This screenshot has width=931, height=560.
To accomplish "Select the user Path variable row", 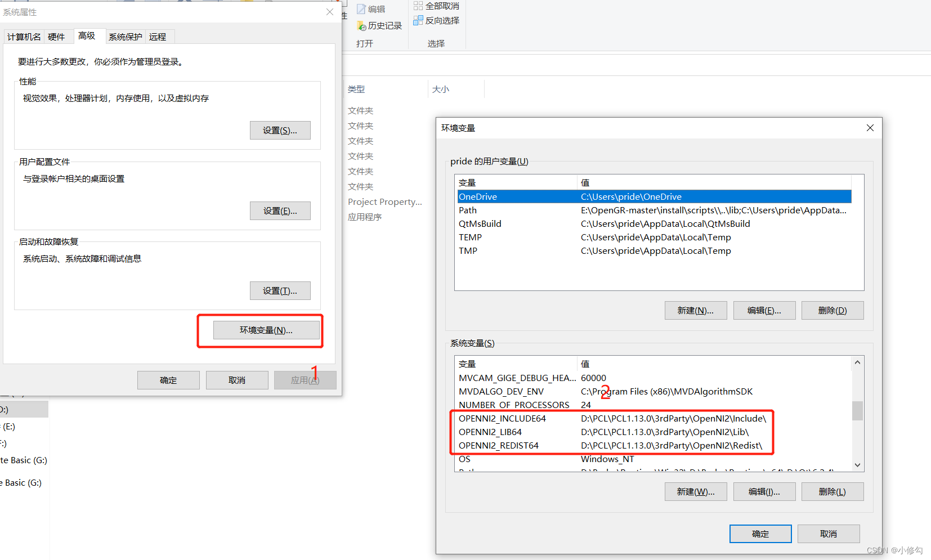I will point(654,210).
